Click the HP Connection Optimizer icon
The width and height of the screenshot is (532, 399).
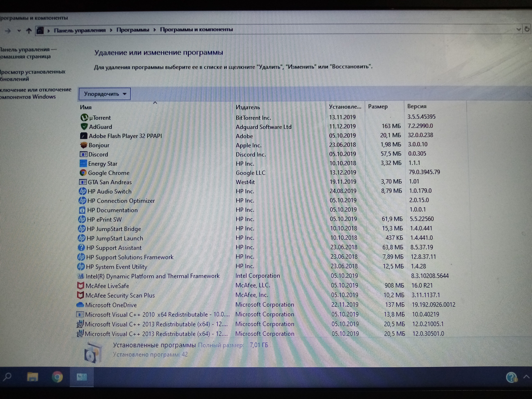click(x=82, y=200)
